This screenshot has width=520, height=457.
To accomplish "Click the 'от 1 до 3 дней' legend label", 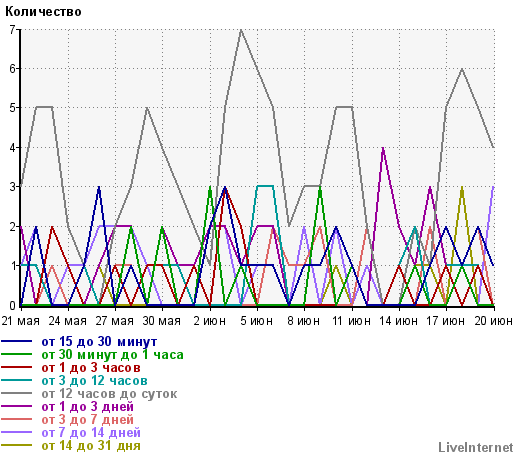I will pyautogui.click(x=87, y=407).
